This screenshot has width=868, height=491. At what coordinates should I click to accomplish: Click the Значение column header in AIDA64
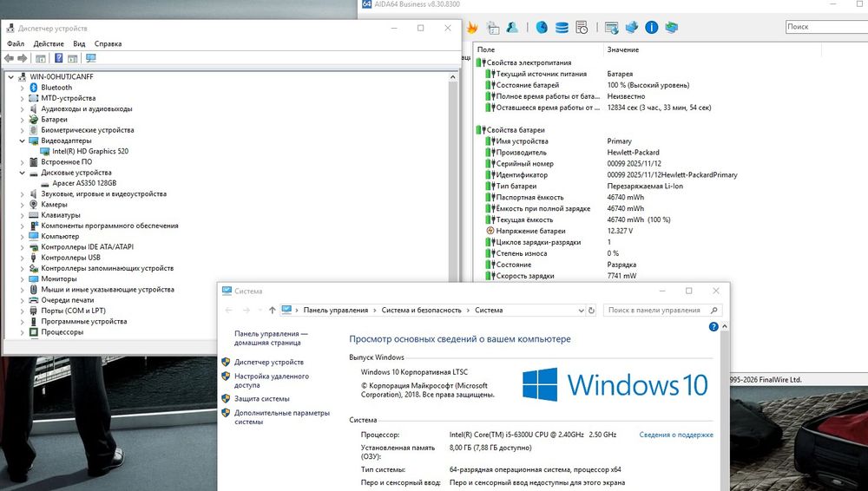713,49
